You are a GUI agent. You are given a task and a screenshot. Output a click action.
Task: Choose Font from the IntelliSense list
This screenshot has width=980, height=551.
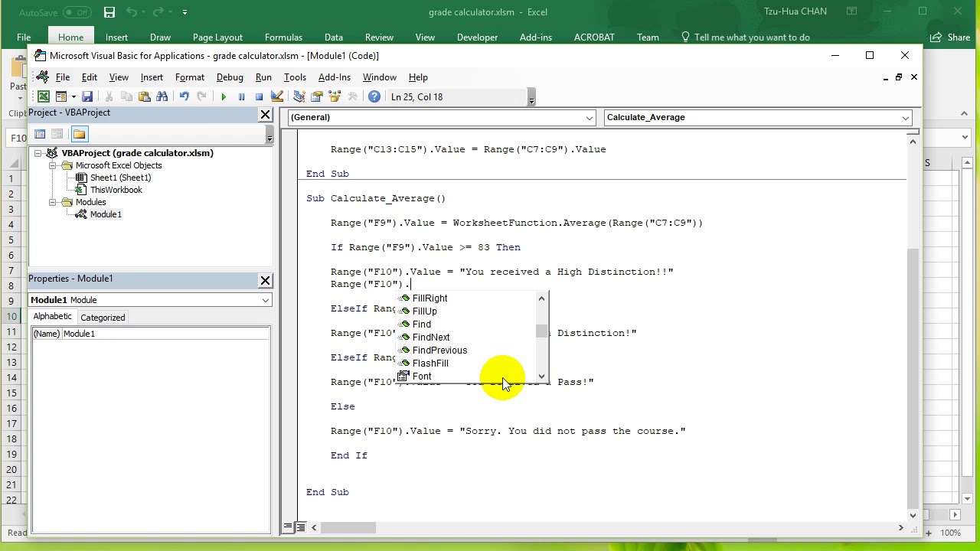click(422, 377)
